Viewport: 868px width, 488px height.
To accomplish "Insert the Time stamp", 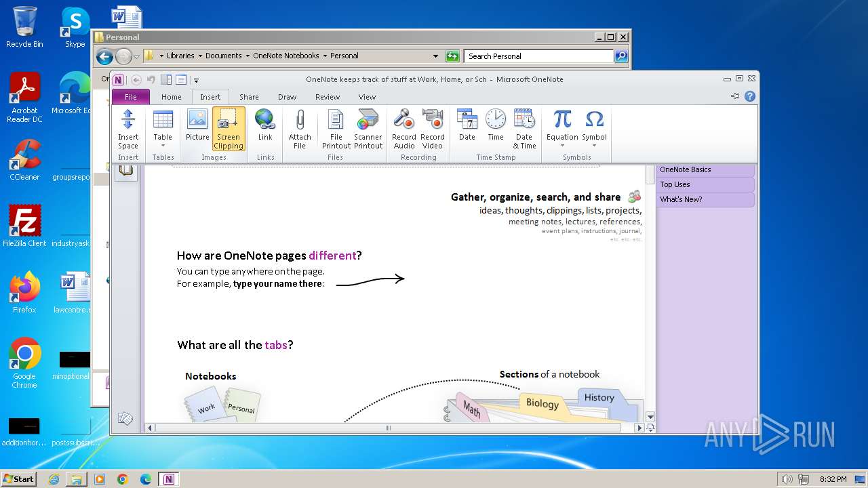I will pos(496,125).
